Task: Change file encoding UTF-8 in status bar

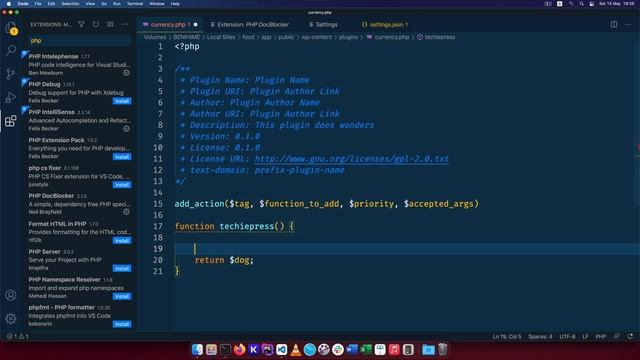Action: (x=567, y=336)
